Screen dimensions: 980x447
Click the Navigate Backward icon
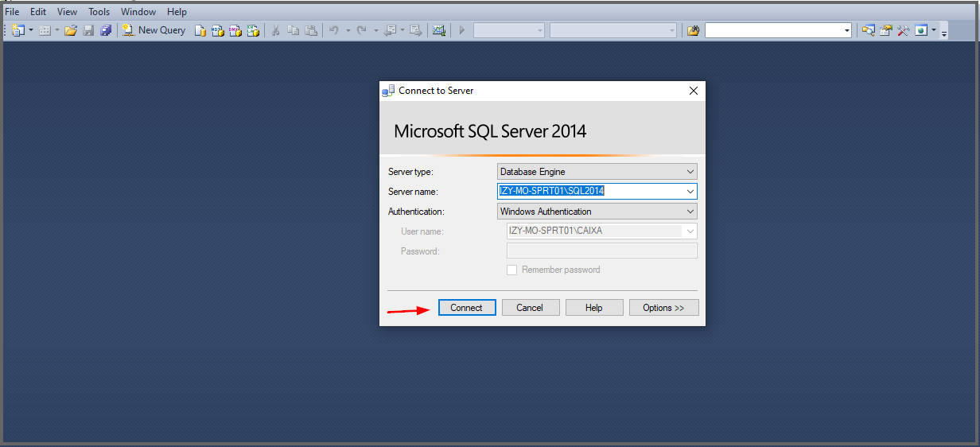(x=390, y=30)
